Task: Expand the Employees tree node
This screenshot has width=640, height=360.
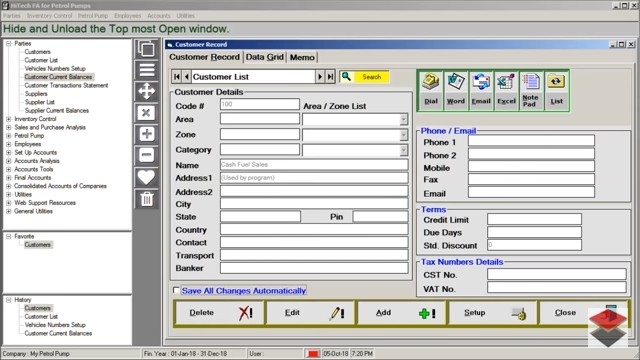Action: (x=9, y=144)
